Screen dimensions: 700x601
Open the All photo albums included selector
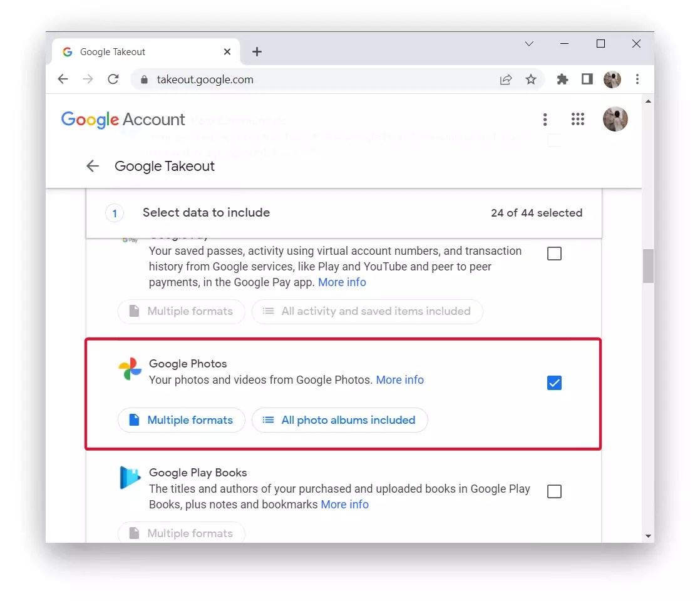[340, 420]
